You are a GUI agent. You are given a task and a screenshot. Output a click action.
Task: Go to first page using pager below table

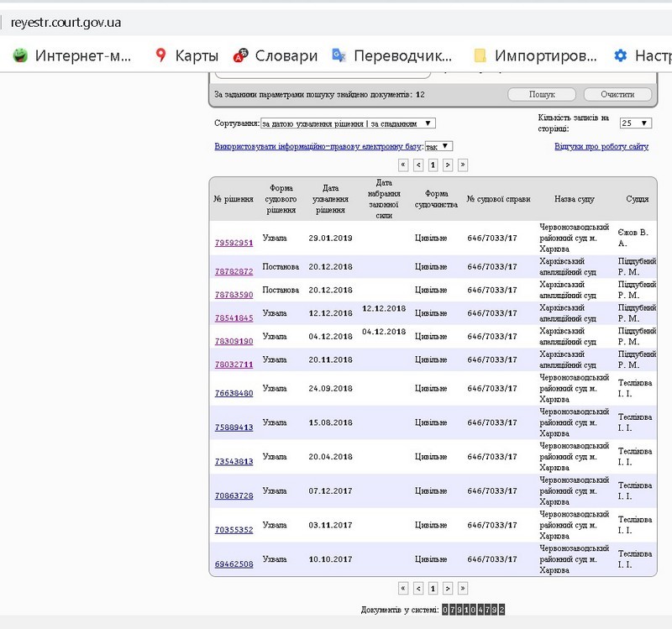coord(403,589)
